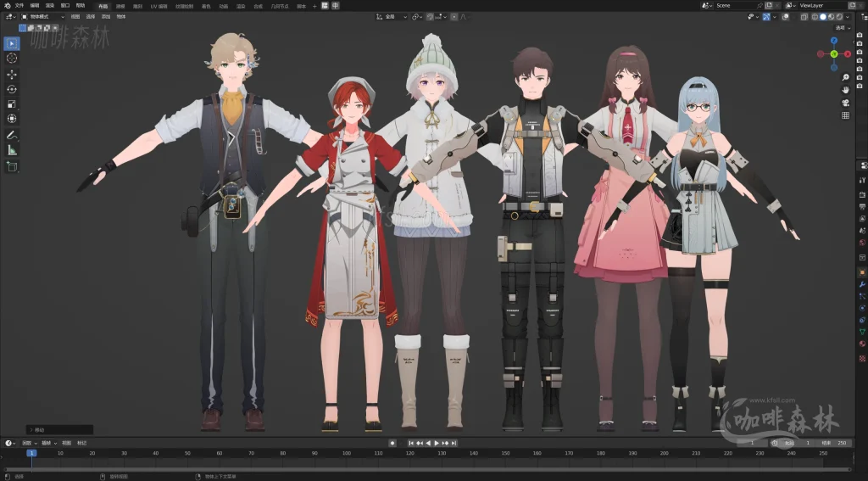868x481 pixels.
Task: Click the add view layer icon
Action: (x=853, y=6)
